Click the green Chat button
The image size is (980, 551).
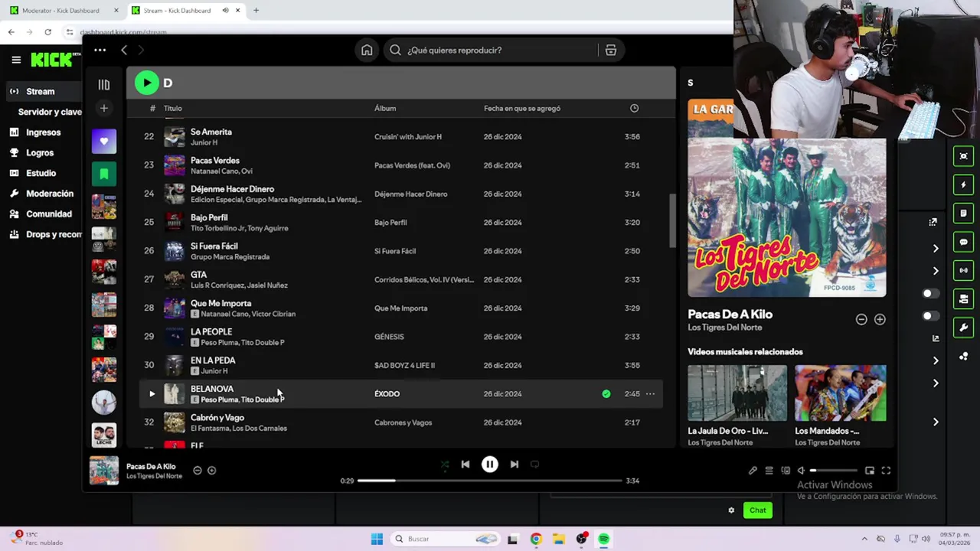tap(758, 510)
